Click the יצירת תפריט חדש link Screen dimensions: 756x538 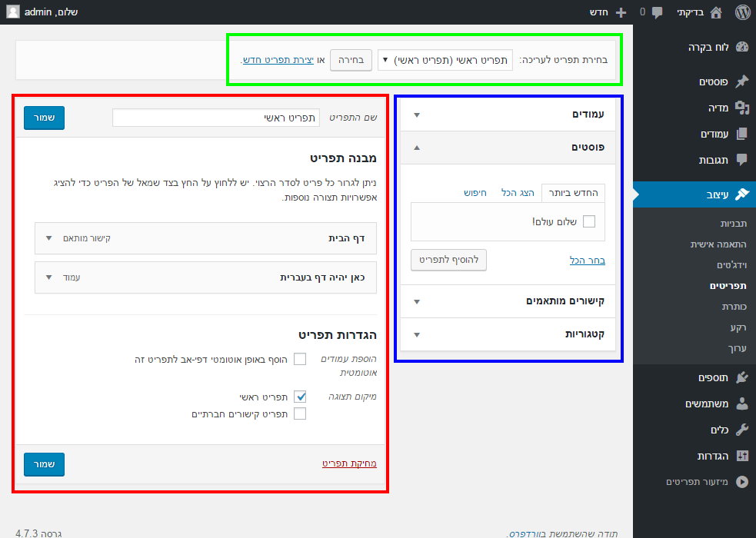[x=278, y=60]
